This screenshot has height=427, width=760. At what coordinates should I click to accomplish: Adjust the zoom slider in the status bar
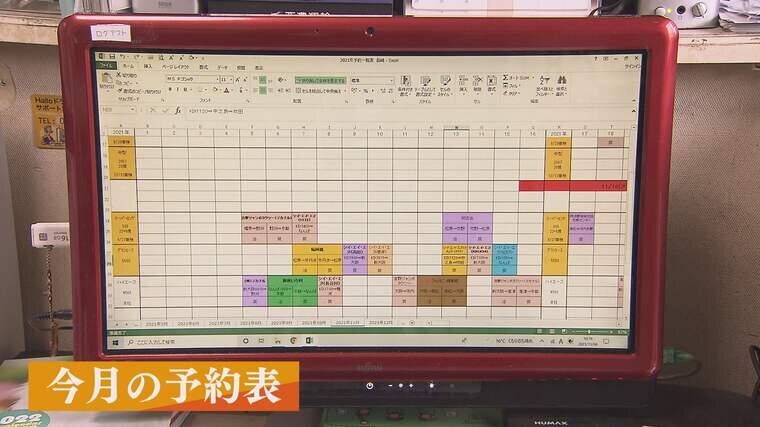click(x=589, y=332)
